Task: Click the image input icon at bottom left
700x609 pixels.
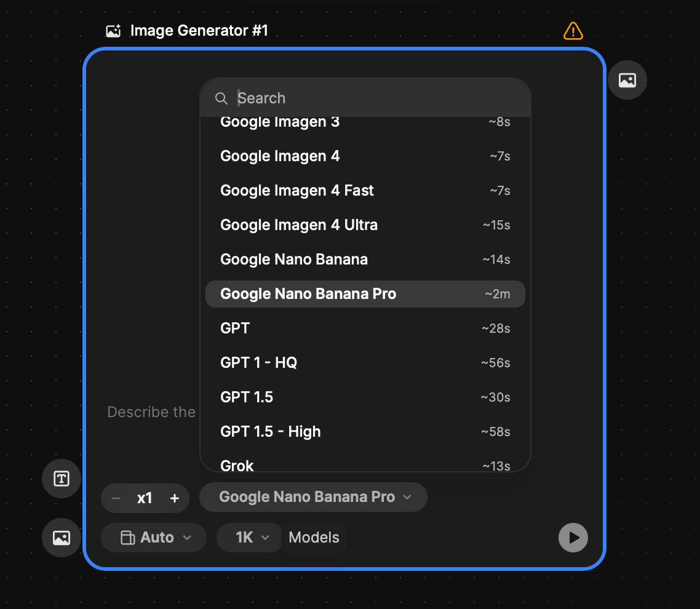Action: point(62,538)
